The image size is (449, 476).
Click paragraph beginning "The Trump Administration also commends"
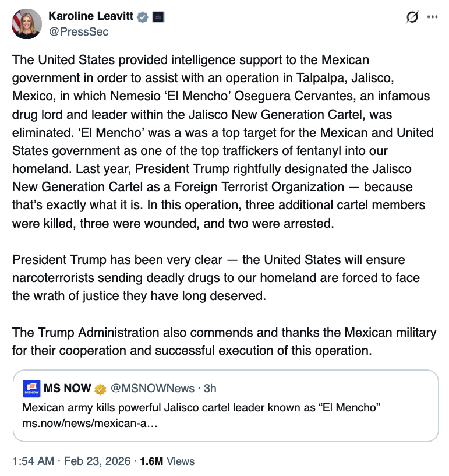click(x=224, y=342)
